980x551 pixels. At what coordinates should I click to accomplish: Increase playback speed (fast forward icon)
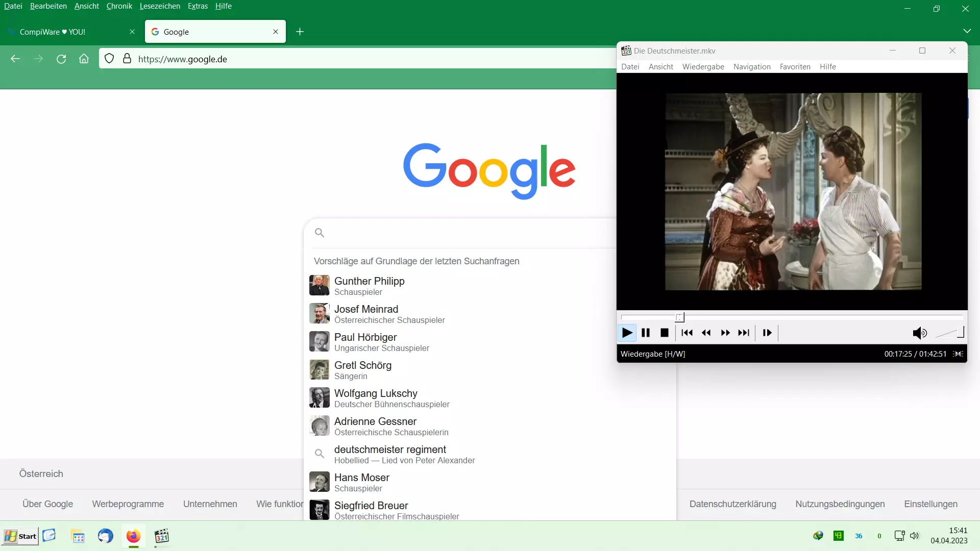click(x=725, y=333)
